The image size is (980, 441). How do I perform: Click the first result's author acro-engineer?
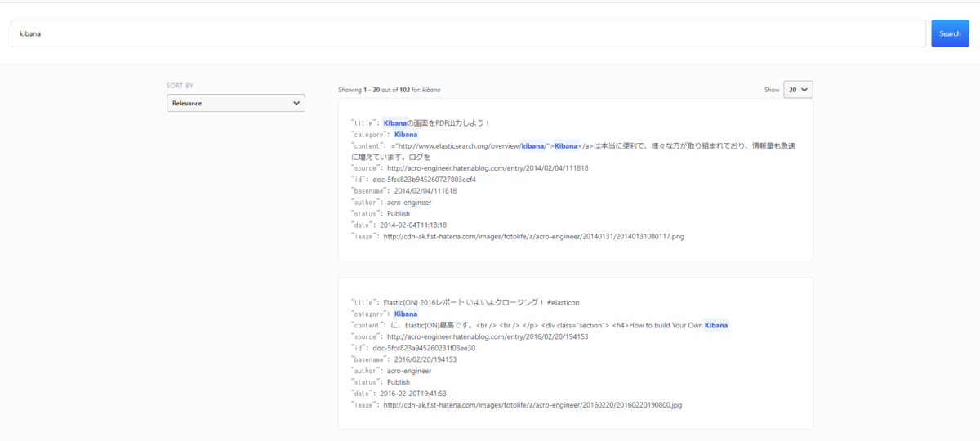point(409,202)
